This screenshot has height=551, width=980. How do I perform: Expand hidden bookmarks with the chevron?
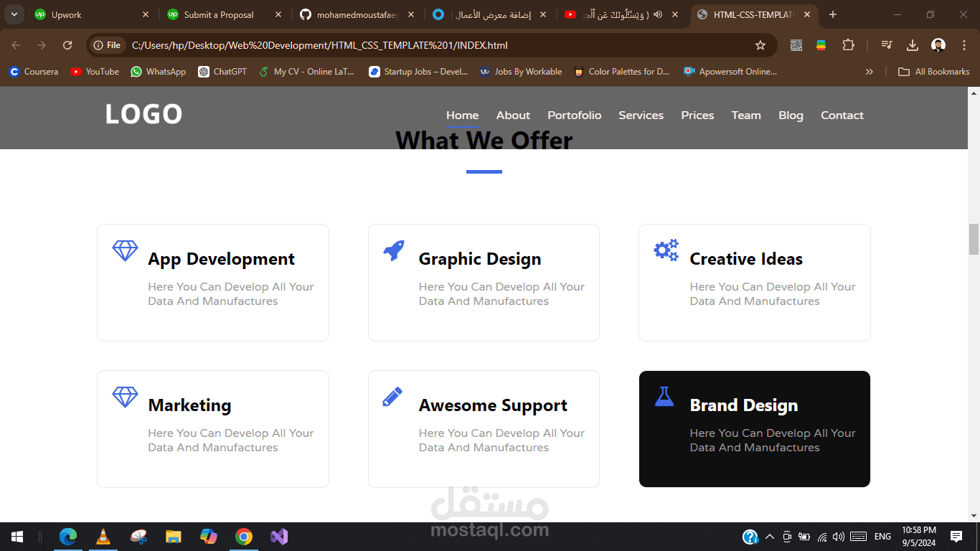[870, 72]
